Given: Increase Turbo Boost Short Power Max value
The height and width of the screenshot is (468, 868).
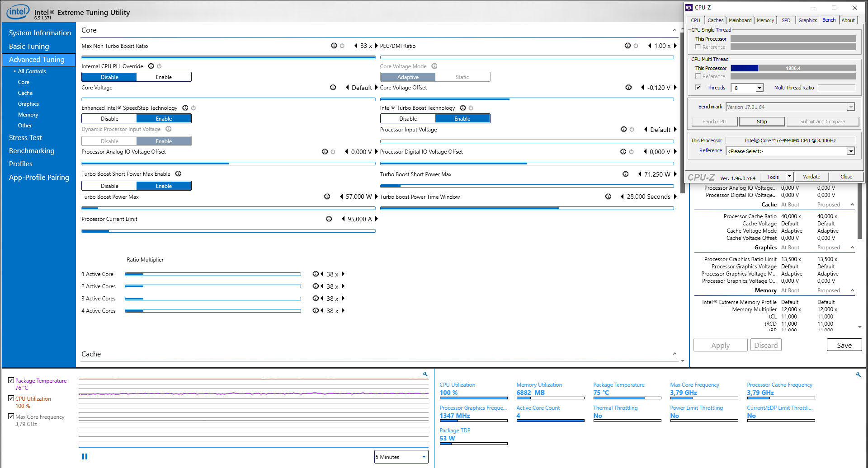Looking at the screenshot, I should tap(675, 174).
